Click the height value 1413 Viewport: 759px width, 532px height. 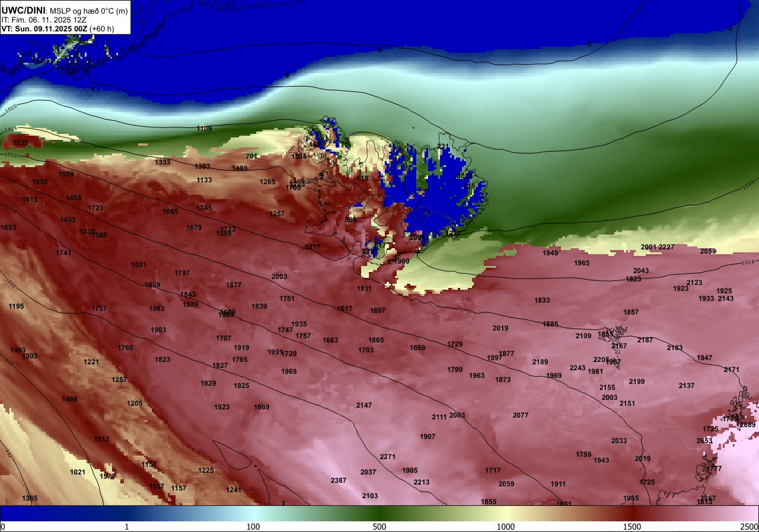(30, 200)
